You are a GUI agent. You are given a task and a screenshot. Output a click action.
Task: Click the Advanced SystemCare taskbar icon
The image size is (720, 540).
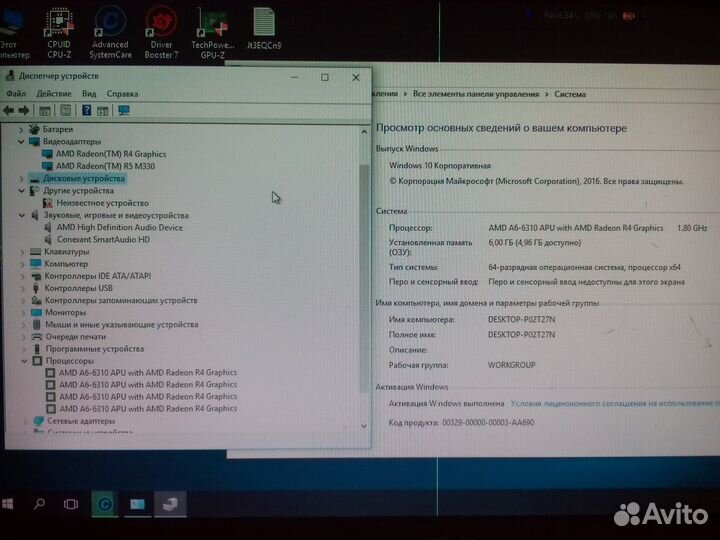tap(105, 504)
